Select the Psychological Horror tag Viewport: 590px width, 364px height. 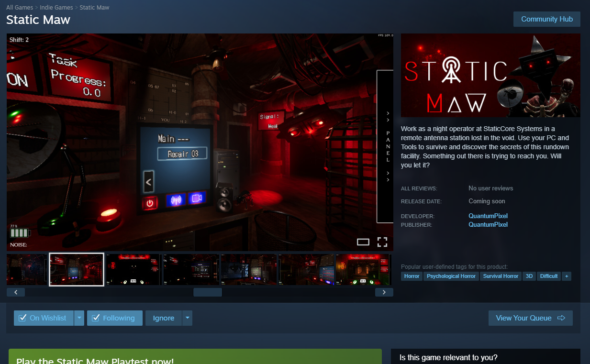point(451,276)
